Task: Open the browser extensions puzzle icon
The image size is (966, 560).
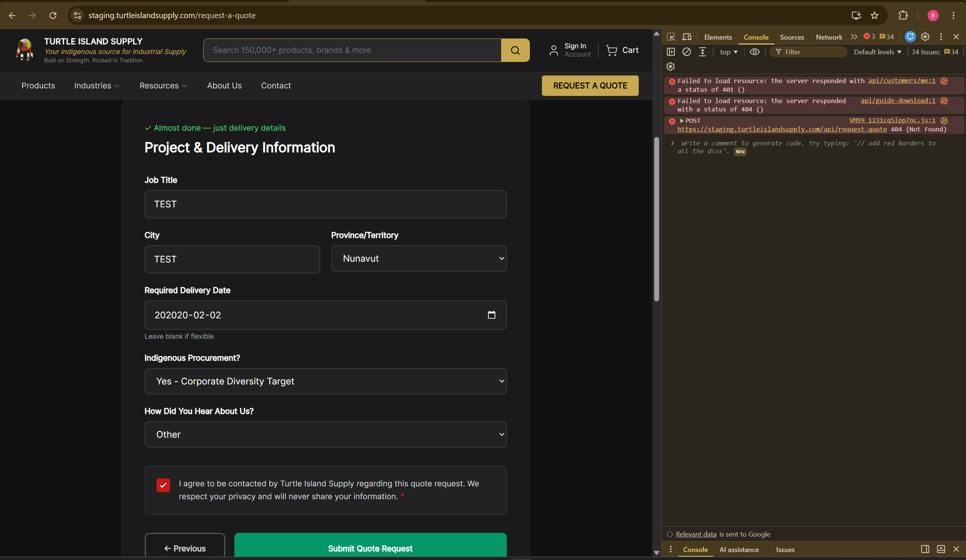Action: tap(903, 15)
